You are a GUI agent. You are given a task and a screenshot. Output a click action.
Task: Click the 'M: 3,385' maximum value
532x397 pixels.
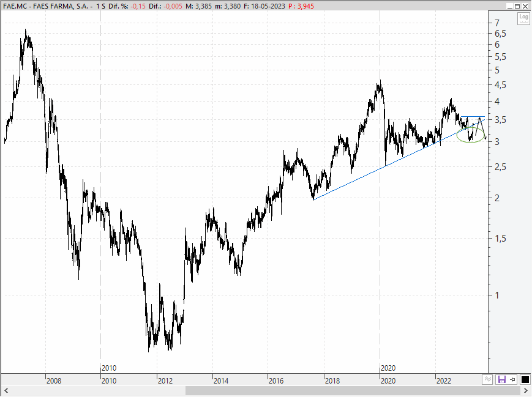(199, 6)
